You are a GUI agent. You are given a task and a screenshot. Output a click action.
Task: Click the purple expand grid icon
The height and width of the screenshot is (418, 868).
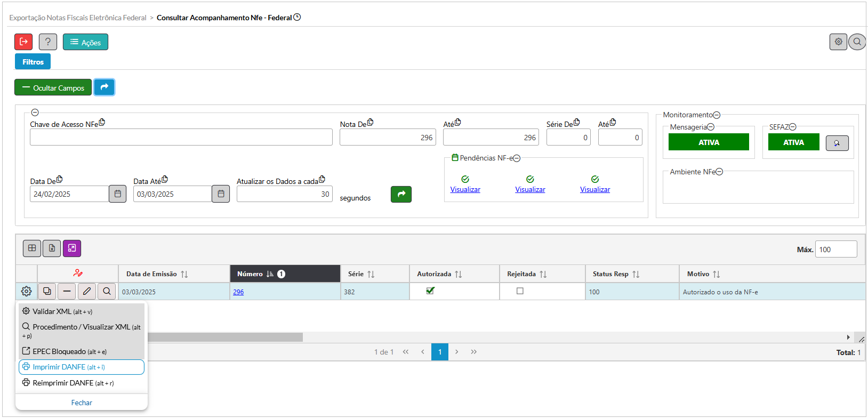click(72, 248)
